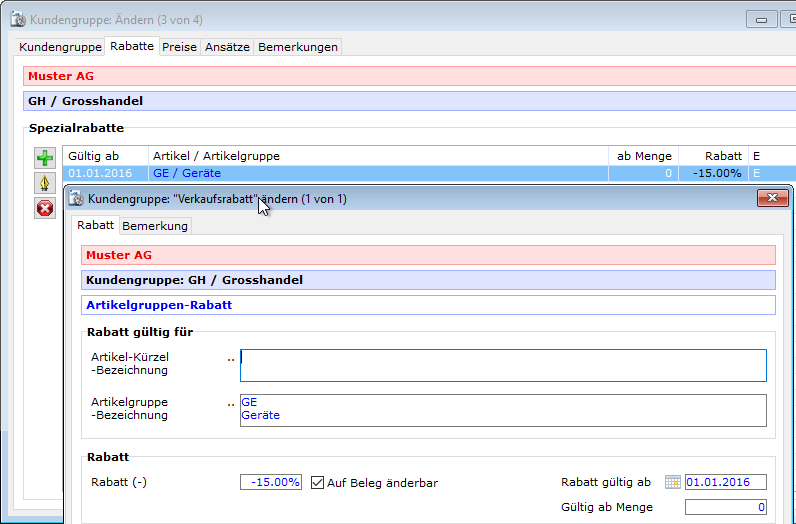The height and width of the screenshot is (524, 796).
Task: Click the green plus add discount icon
Action: 45,158
